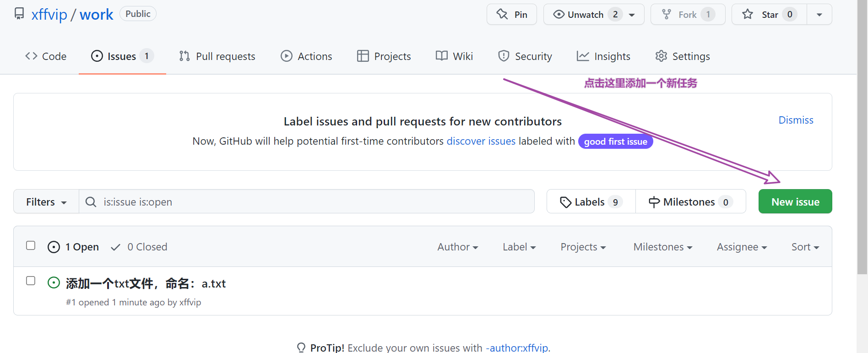The image size is (868, 353).
Task: View the Security tab
Action: (525, 56)
